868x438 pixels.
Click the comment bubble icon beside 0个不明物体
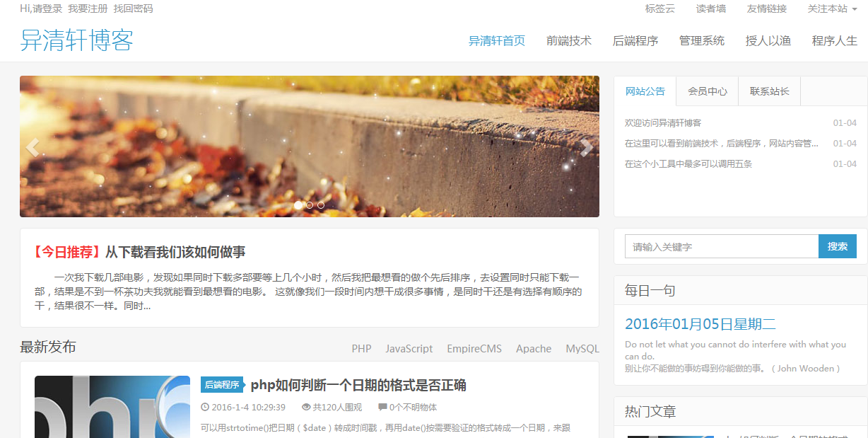(x=382, y=408)
